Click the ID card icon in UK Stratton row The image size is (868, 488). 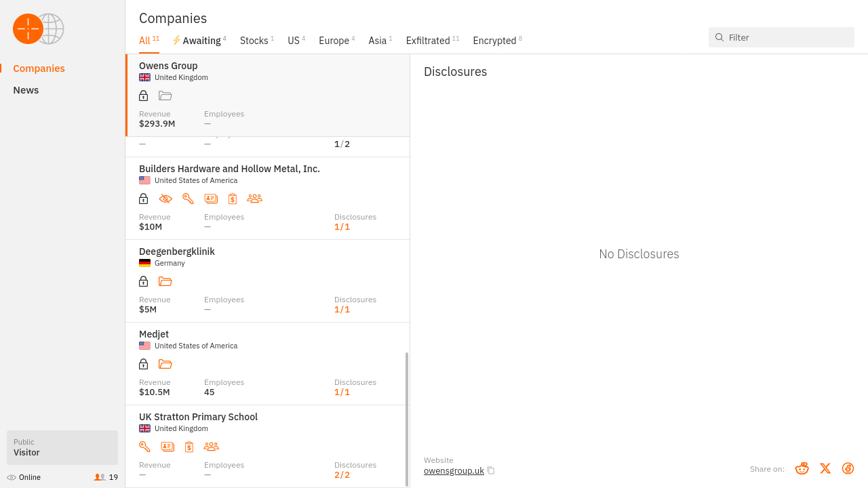[x=167, y=447]
